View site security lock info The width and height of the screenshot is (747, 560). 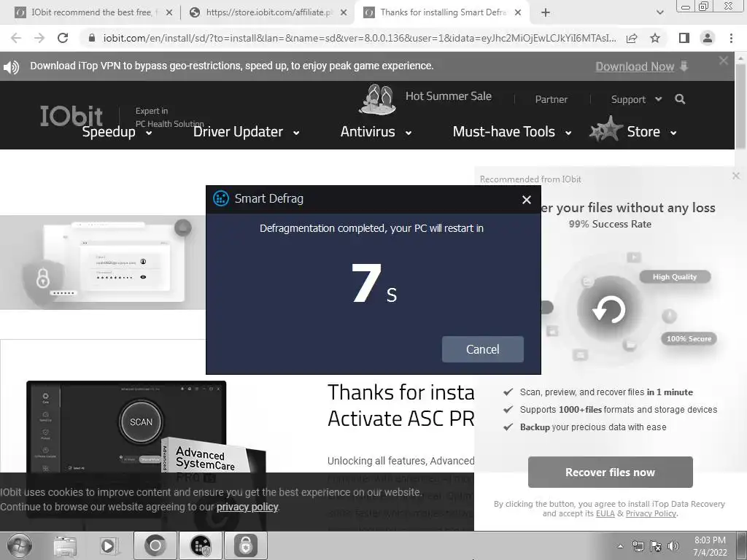click(92, 38)
